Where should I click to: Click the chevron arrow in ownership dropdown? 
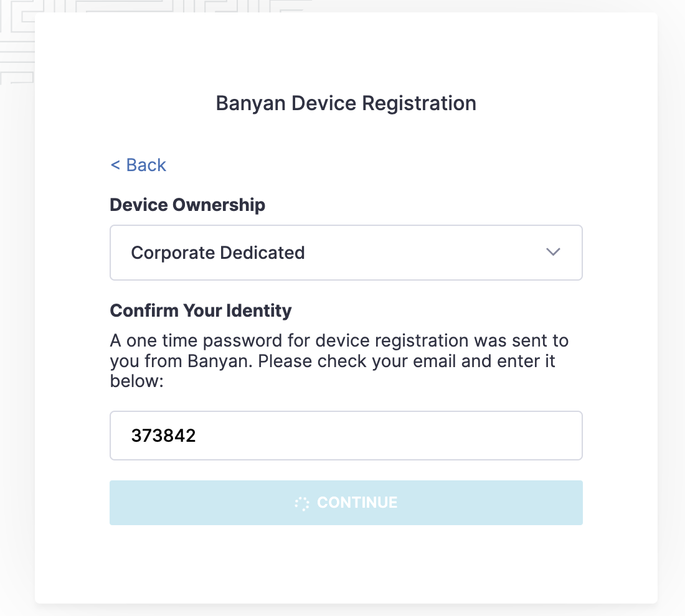point(553,252)
